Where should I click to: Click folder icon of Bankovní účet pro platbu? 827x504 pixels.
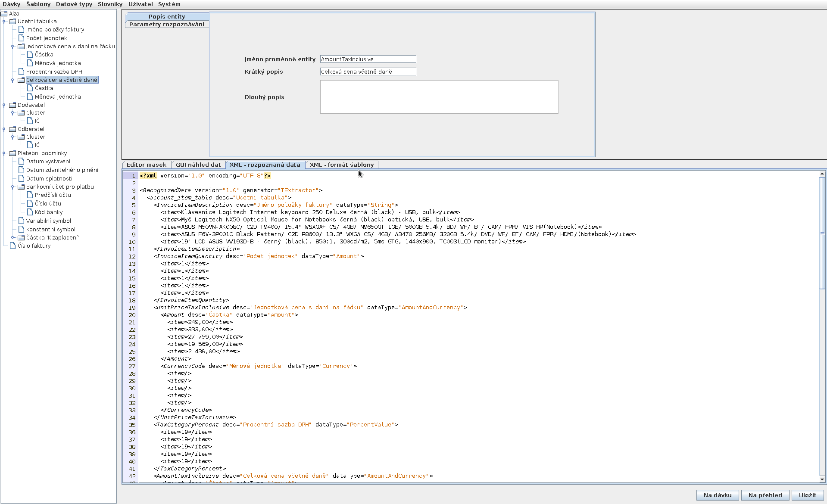[x=21, y=187]
